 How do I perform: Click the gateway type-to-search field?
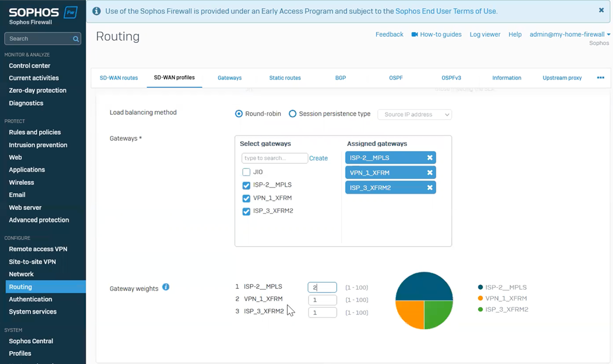click(275, 158)
